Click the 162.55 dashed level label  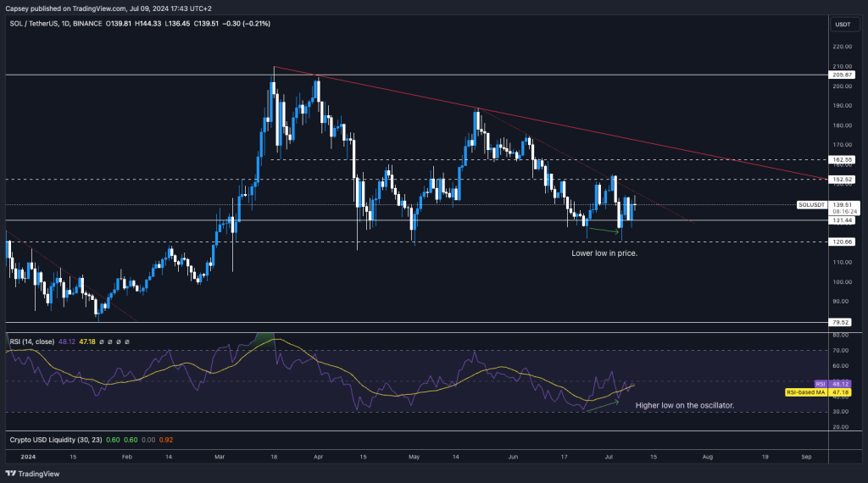pos(843,159)
